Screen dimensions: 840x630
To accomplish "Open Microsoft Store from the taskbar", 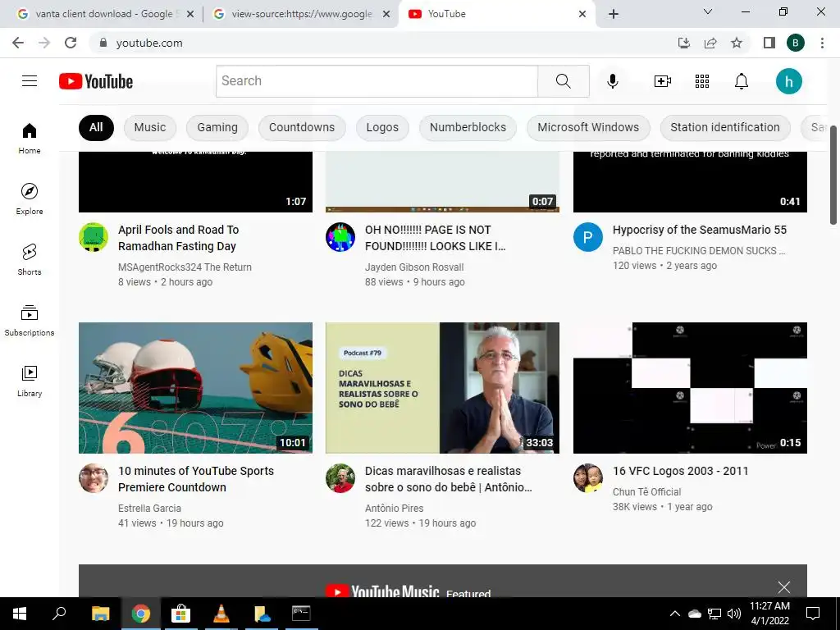I will click(x=180, y=614).
